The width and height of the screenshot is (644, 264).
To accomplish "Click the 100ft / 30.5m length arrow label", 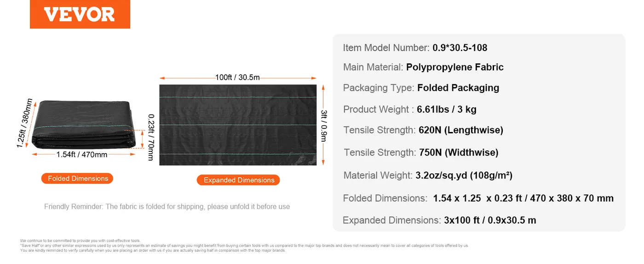I will 237,77.
